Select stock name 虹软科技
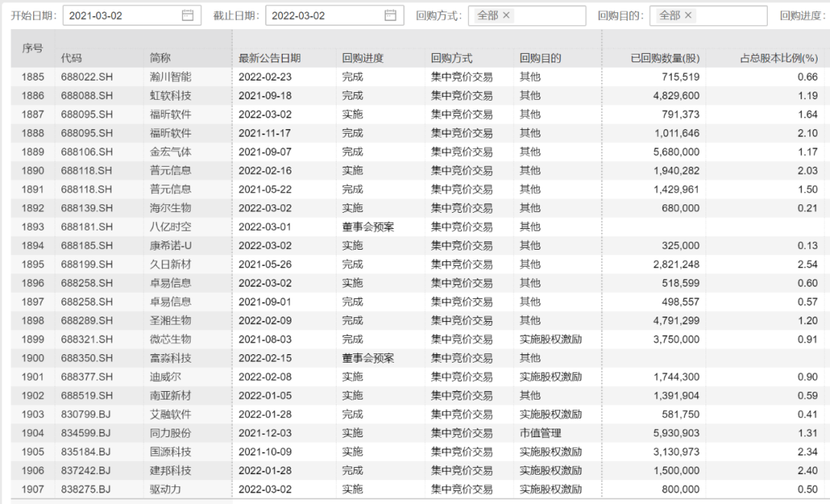This screenshot has height=504, width=830. coord(171,96)
